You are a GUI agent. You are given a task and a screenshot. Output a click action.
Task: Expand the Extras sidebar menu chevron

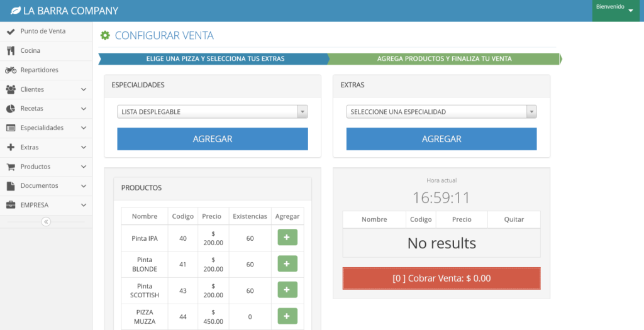pos(84,148)
